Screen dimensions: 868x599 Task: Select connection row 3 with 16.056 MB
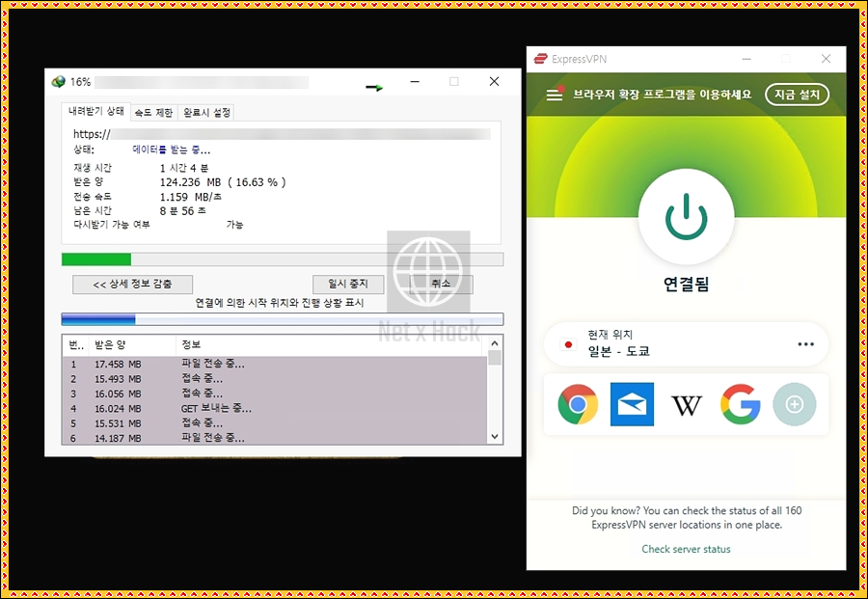275,394
